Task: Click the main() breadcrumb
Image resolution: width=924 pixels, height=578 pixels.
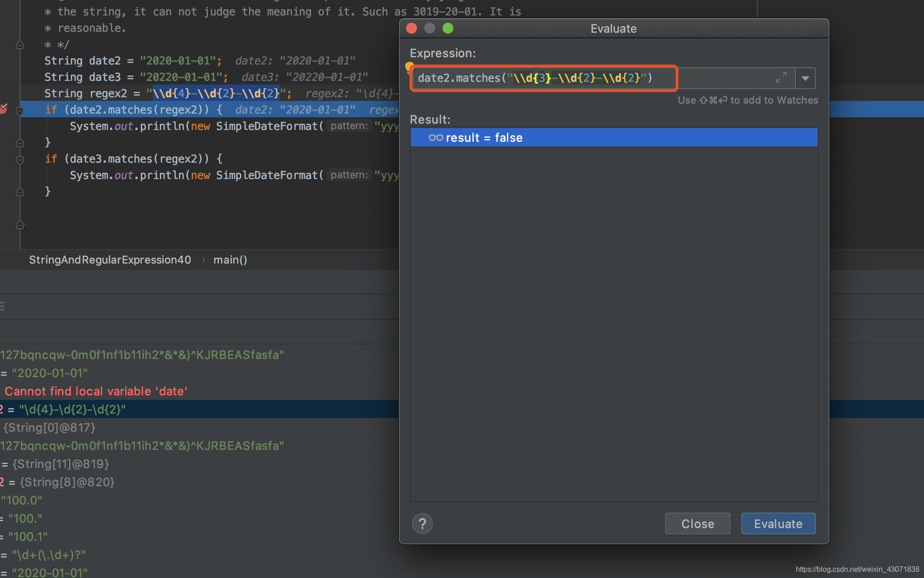Action: pyautogui.click(x=230, y=259)
